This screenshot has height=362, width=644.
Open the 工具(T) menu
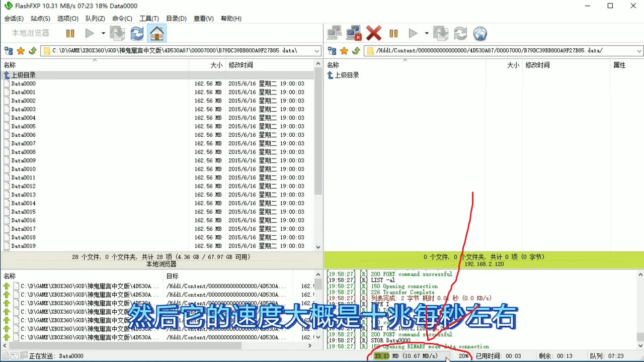coord(149,19)
